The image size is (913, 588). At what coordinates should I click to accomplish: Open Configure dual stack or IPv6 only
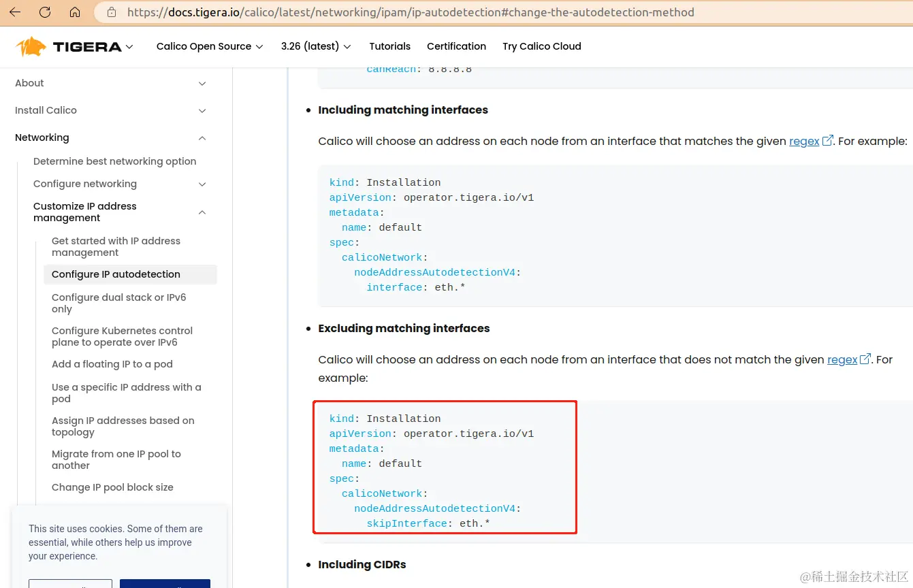coord(118,303)
